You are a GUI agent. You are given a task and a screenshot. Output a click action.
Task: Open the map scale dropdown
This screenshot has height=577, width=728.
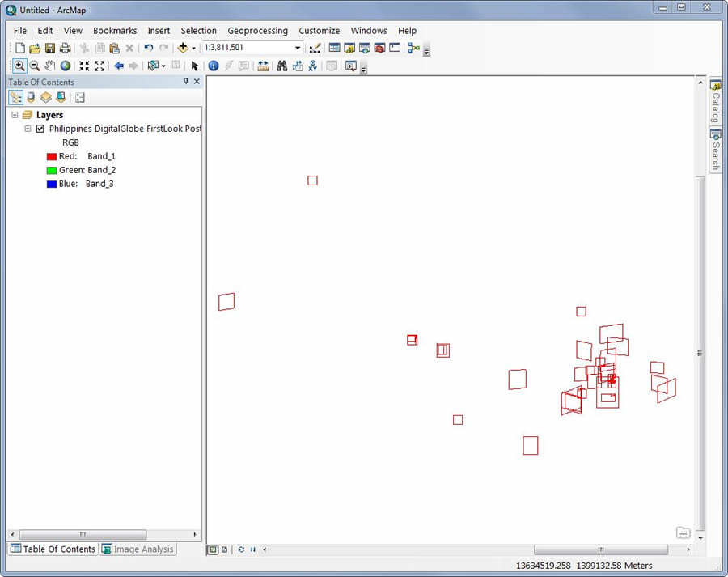tap(297, 48)
